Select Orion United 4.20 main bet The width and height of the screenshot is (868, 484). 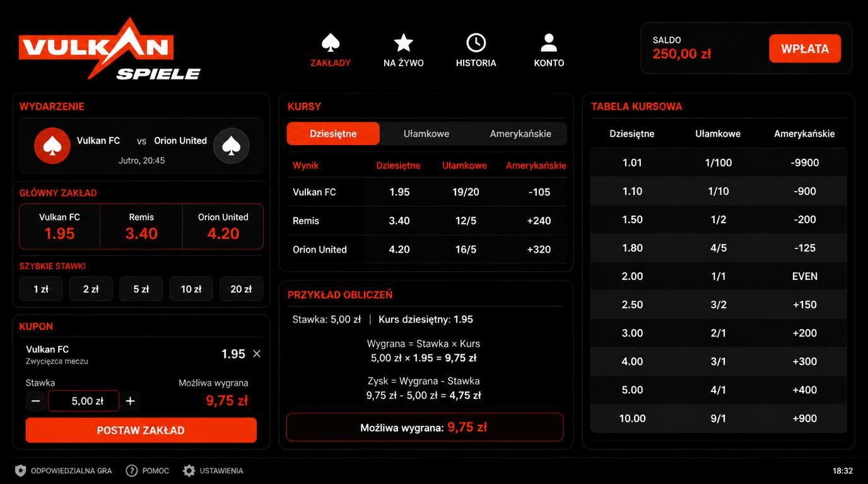[x=223, y=226]
